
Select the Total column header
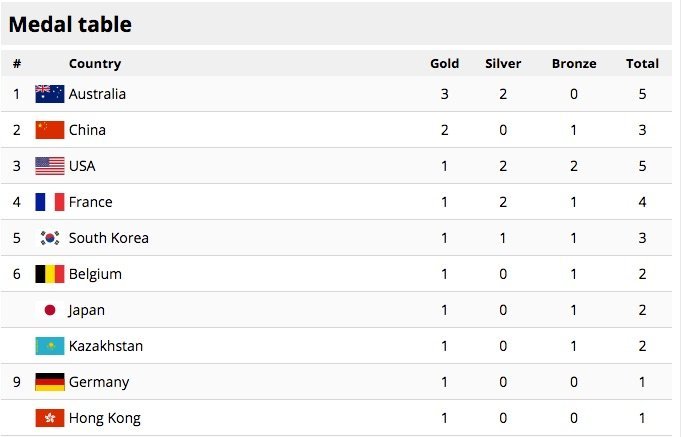(642, 63)
